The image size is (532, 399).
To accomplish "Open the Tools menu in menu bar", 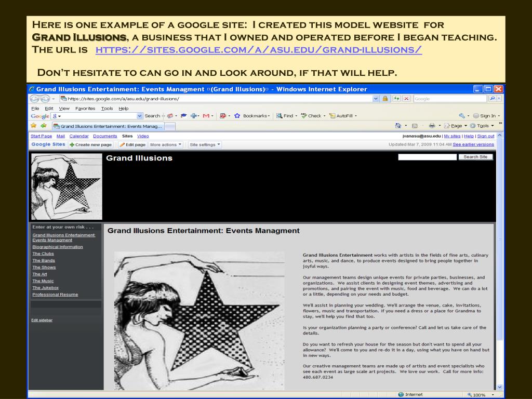I will tap(107, 109).
